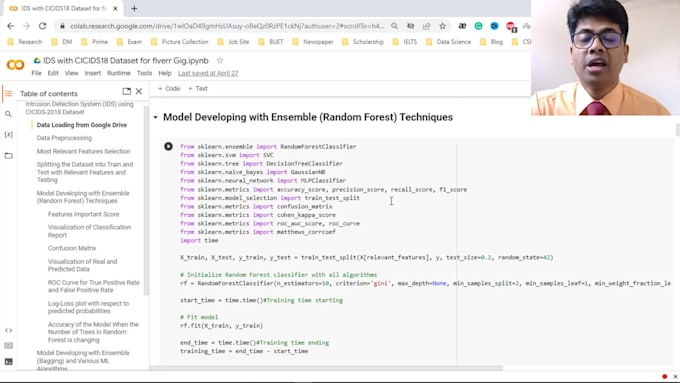Click the share page icon in address bar
680x383 pixels.
[x=426, y=26]
